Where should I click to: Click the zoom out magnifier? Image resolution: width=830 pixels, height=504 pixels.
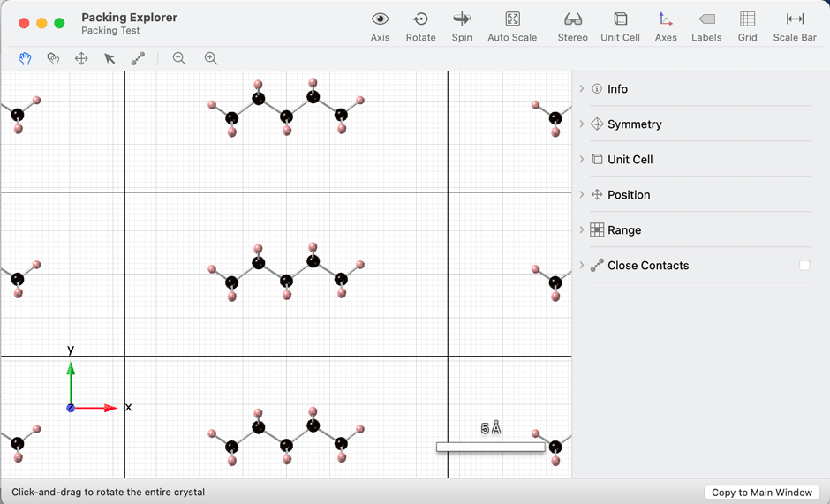point(179,58)
